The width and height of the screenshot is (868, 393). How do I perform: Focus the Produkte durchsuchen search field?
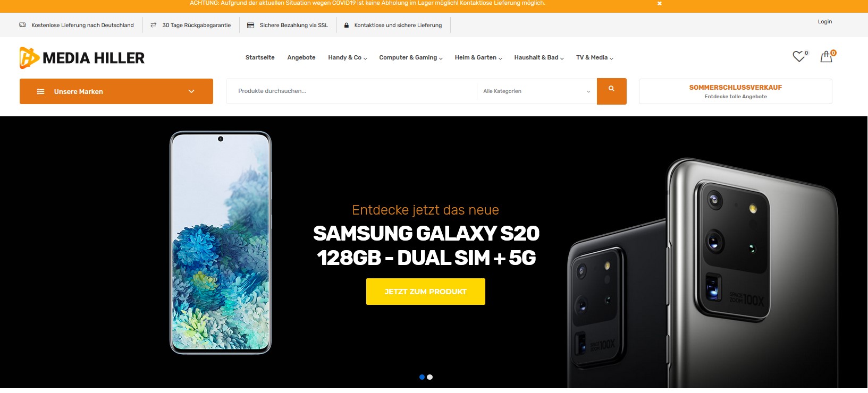[x=351, y=91]
